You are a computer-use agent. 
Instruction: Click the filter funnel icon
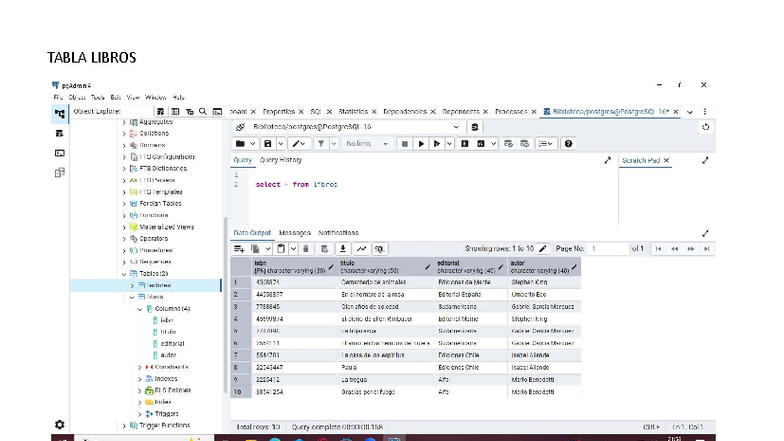(x=321, y=144)
